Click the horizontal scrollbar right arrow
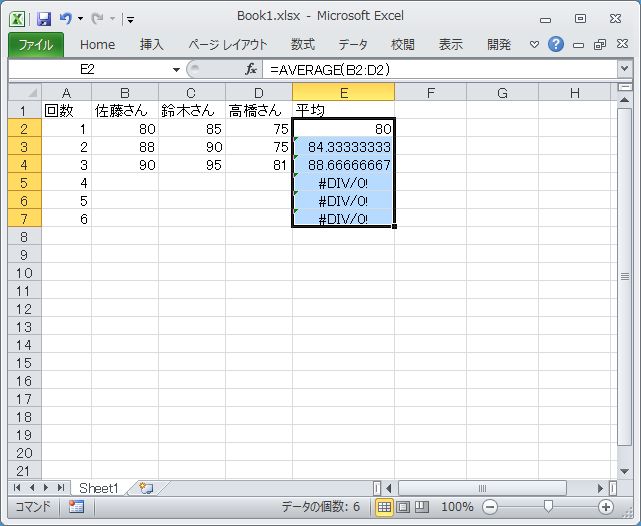641x526 pixels. point(600,488)
